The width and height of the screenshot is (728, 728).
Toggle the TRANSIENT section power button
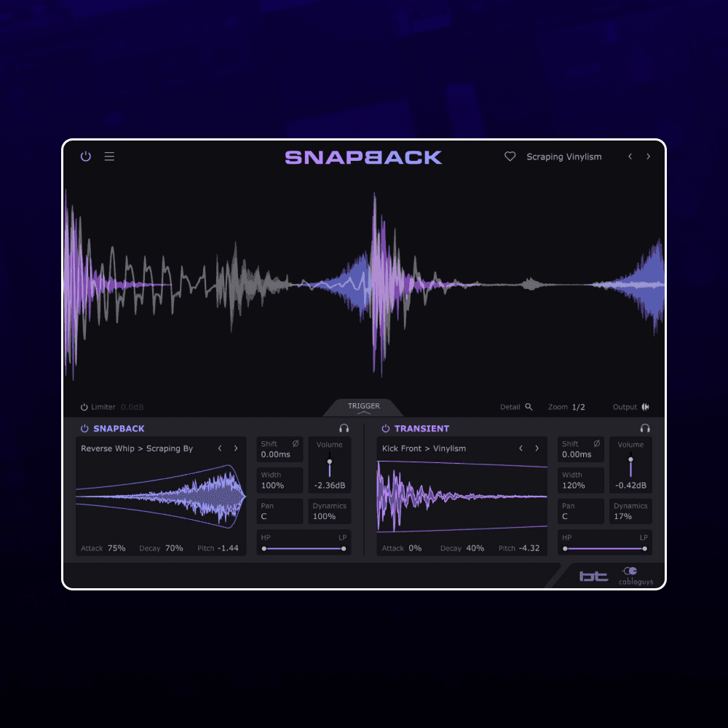click(385, 429)
